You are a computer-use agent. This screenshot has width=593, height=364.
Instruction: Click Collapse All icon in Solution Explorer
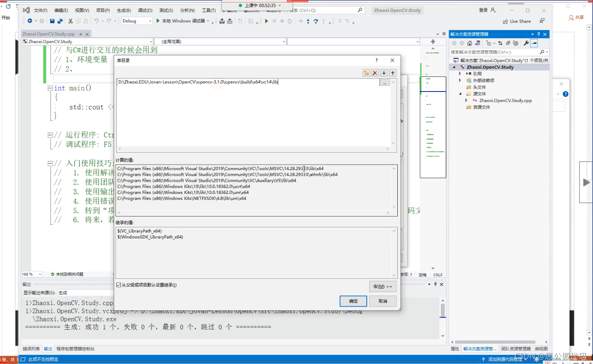pyautogui.click(x=508, y=43)
